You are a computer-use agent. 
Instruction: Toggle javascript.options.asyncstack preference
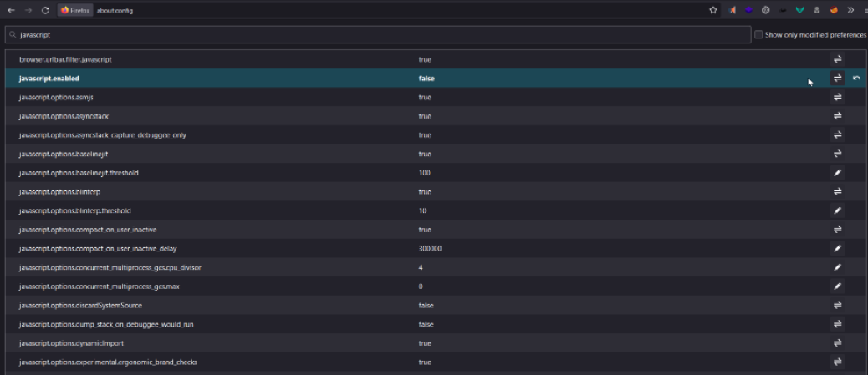pos(838,115)
